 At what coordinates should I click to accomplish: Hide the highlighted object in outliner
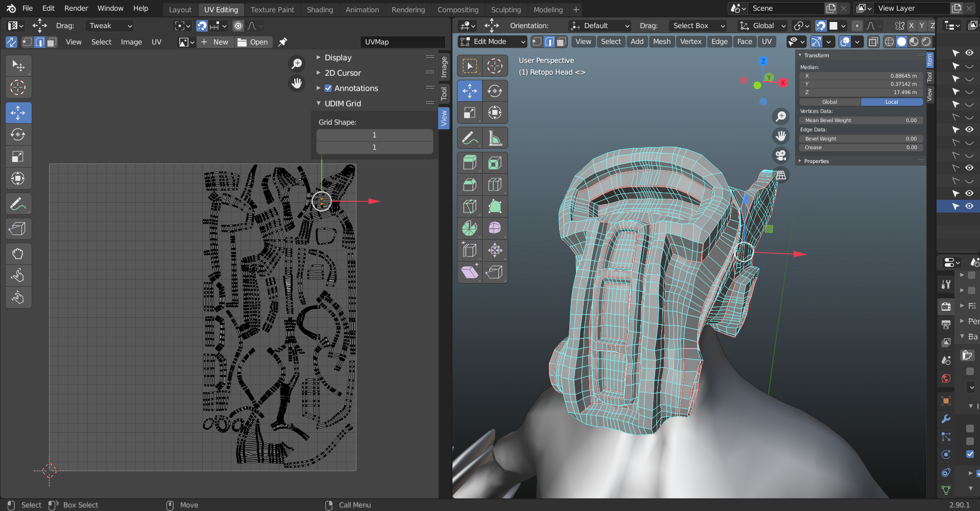pos(969,206)
